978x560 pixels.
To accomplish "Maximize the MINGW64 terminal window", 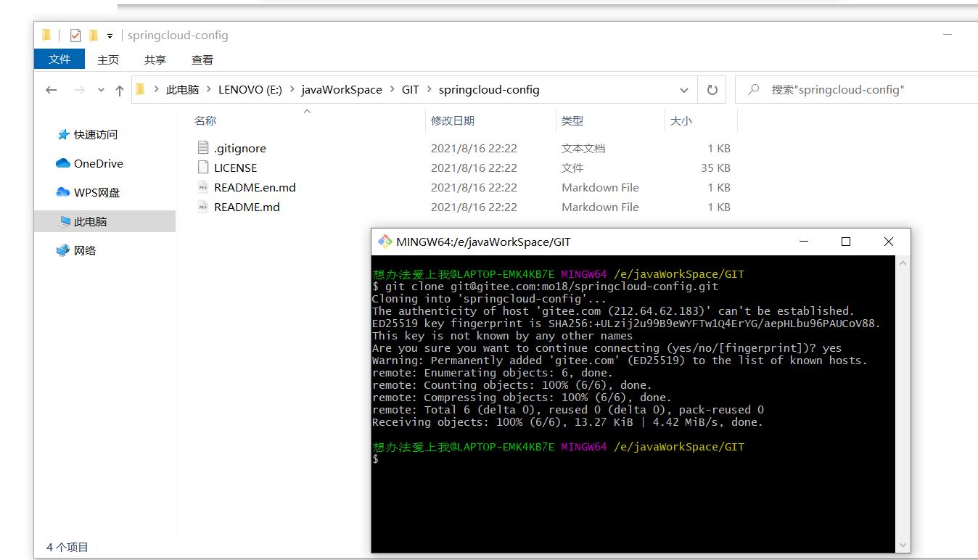I will pyautogui.click(x=845, y=242).
